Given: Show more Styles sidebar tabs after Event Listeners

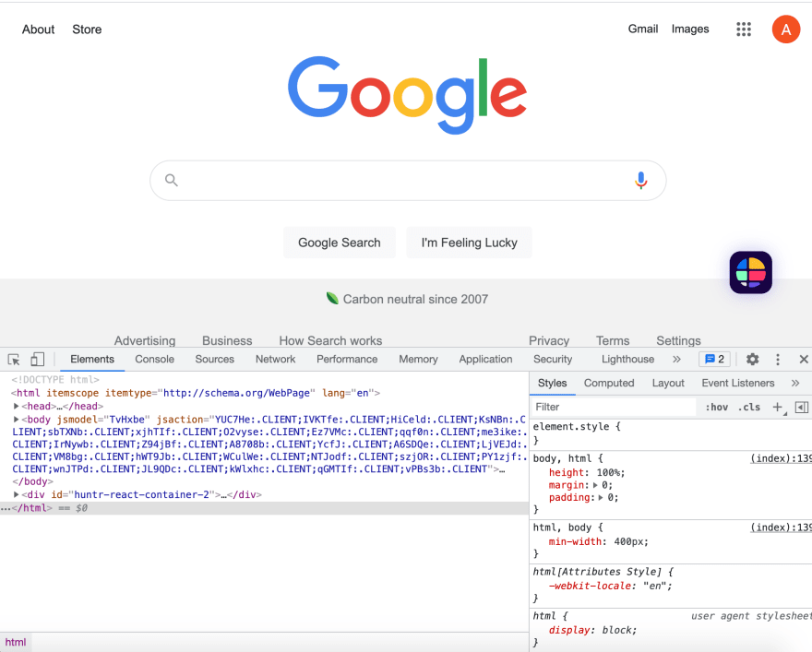Looking at the screenshot, I should [795, 383].
